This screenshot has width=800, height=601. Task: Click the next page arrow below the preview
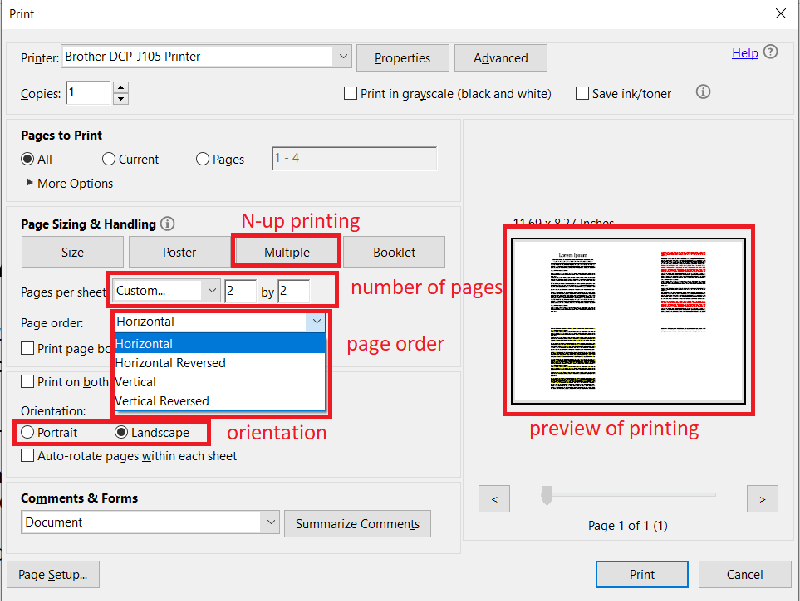(x=762, y=498)
